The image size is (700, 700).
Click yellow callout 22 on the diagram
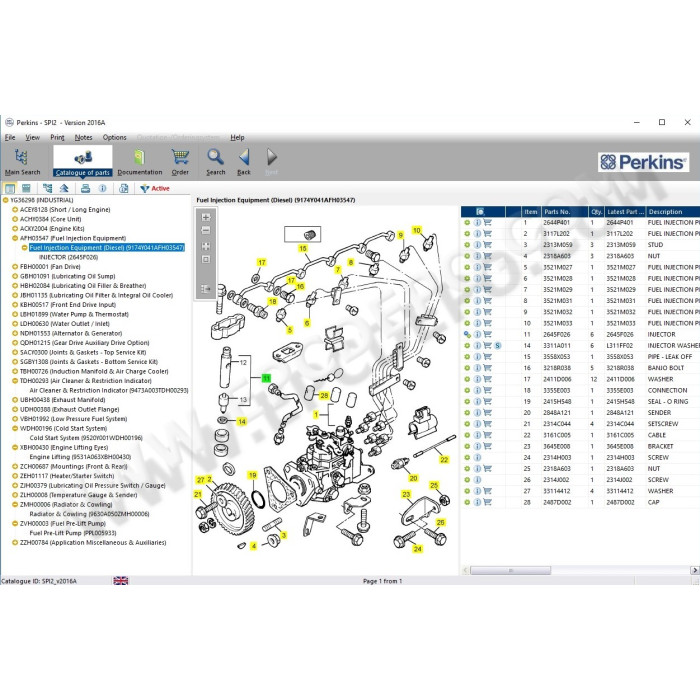point(444,459)
